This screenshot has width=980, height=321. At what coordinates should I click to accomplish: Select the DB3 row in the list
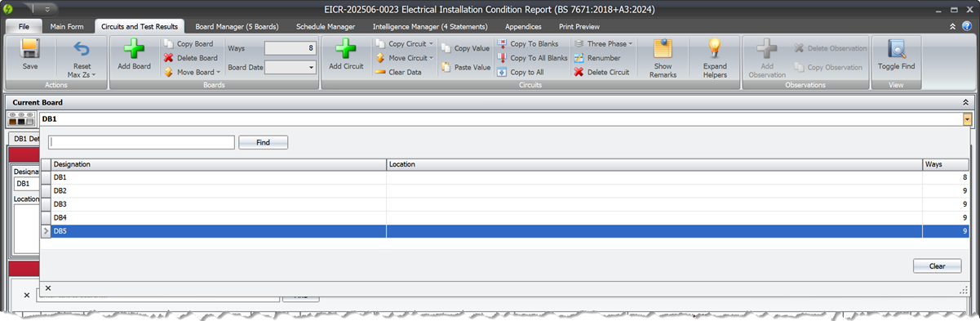coord(504,204)
